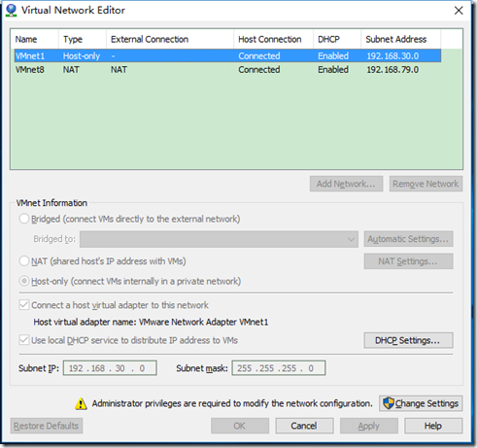
Task: Click the Cancel button
Action: coord(304,426)
